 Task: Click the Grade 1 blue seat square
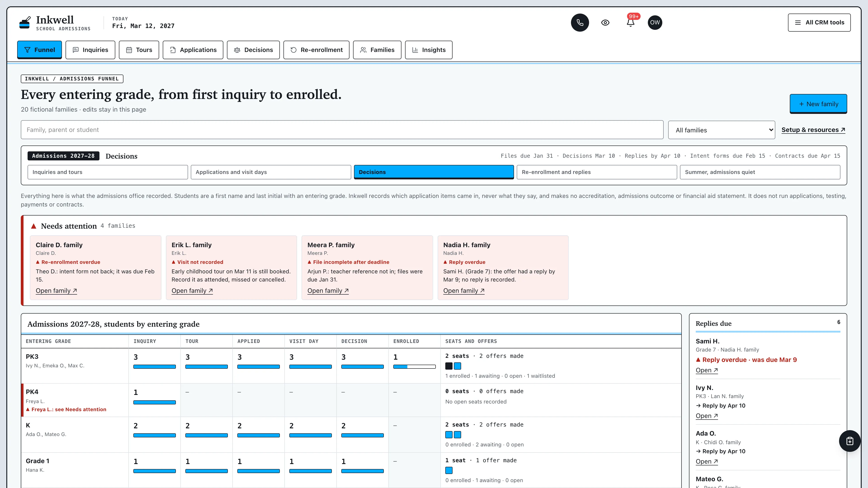449,470
